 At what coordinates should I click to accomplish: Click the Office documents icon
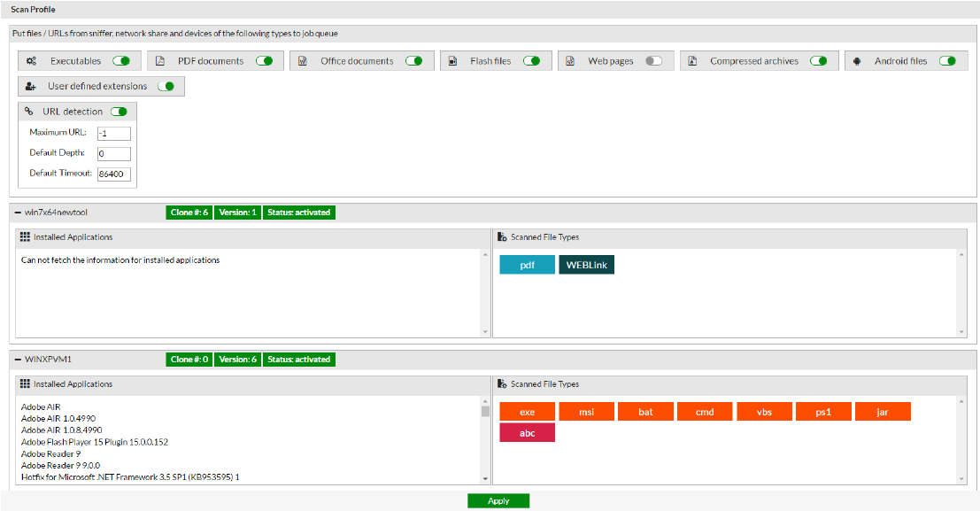point(303,61)
